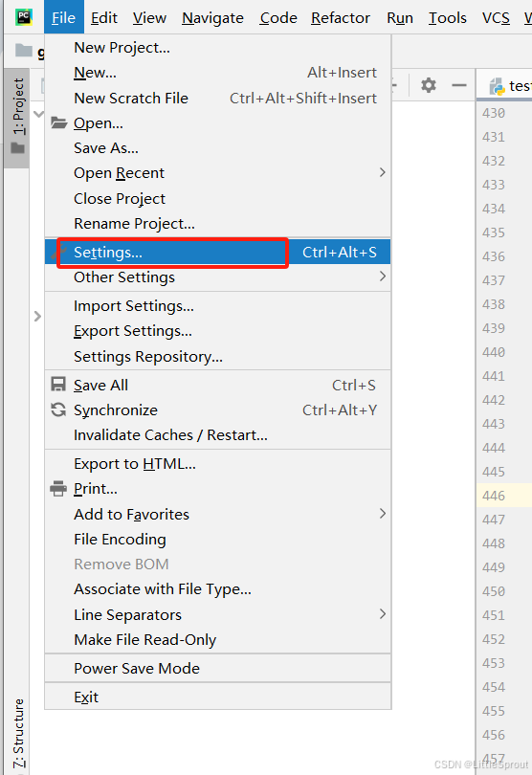Click gutter line number 440
This screenshot has width=532, height=775.
tap(494, 352)
